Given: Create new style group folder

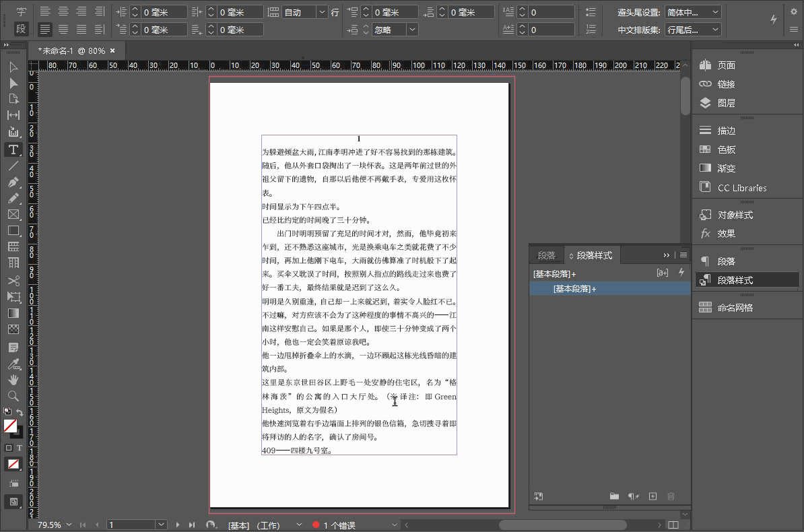Looking at the screenshot, I should 614,496.
